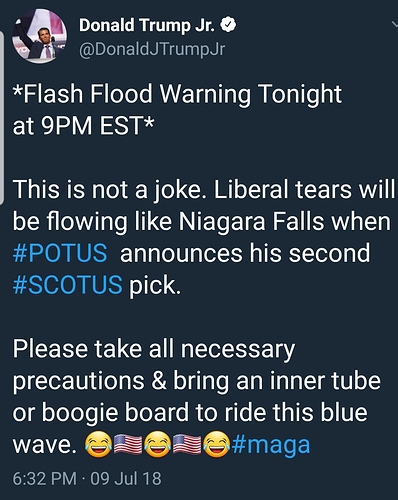398x500 pixels.
Task: Expand the tweet options chevron at top right
Action: point(394,23)
